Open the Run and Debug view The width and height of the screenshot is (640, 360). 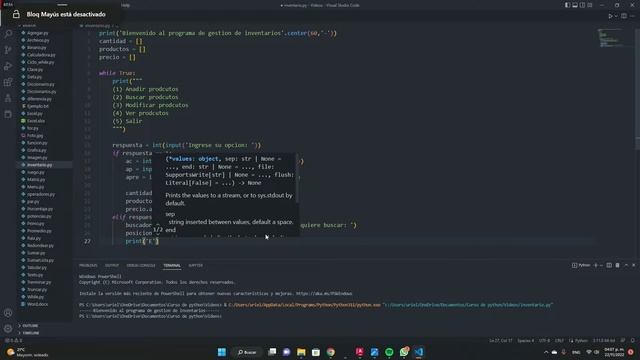point(8,66)
